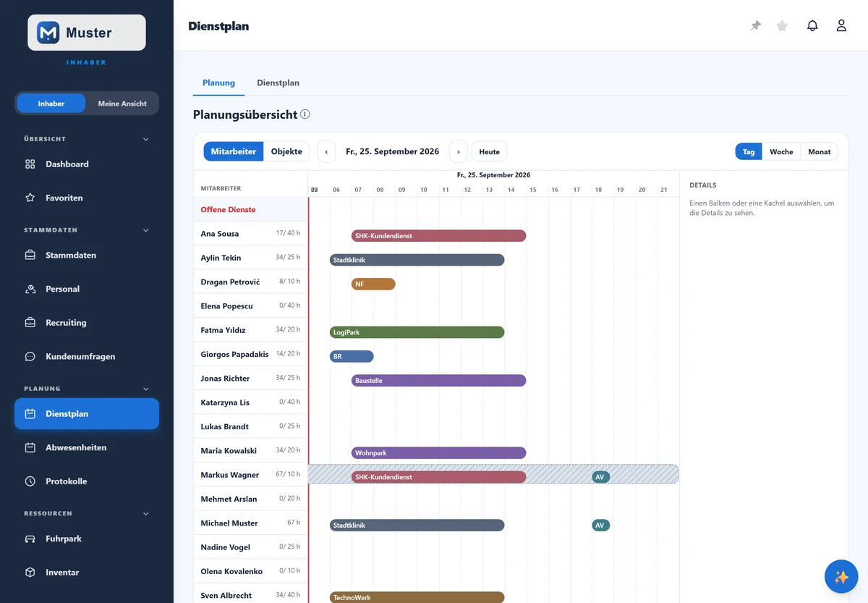The height and width of the screenshot is (603, 868).
Task: Open notifications bell
Action: pyautogui.click(x=812, y=26)
